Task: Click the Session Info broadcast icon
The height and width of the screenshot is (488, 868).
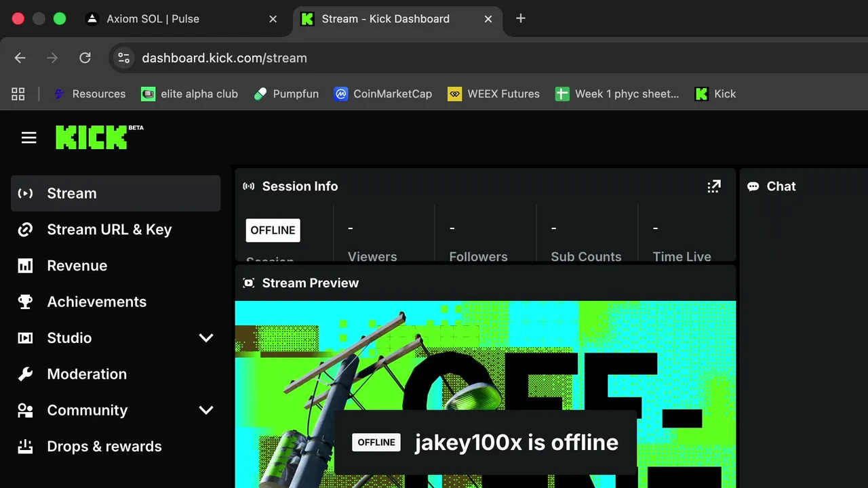Action: [x=249, y=186]
